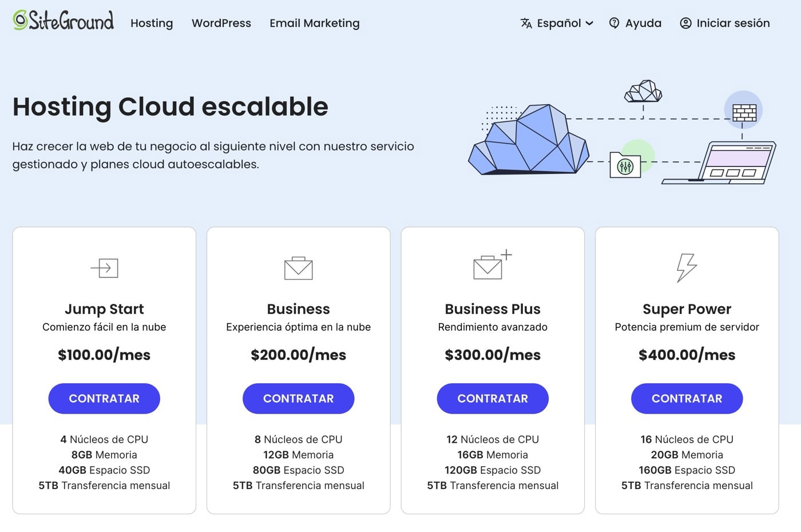Click the laptop illustration

[x=719, y=162]
